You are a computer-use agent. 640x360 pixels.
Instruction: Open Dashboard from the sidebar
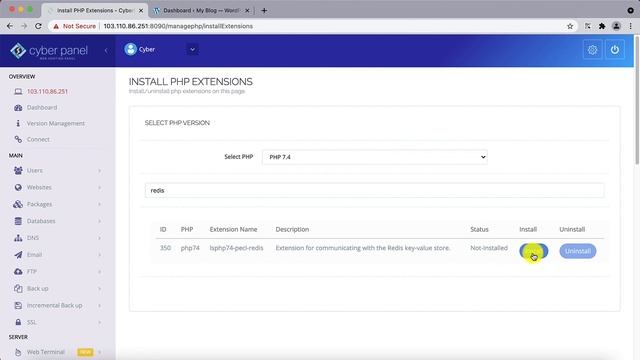(42, 107)
